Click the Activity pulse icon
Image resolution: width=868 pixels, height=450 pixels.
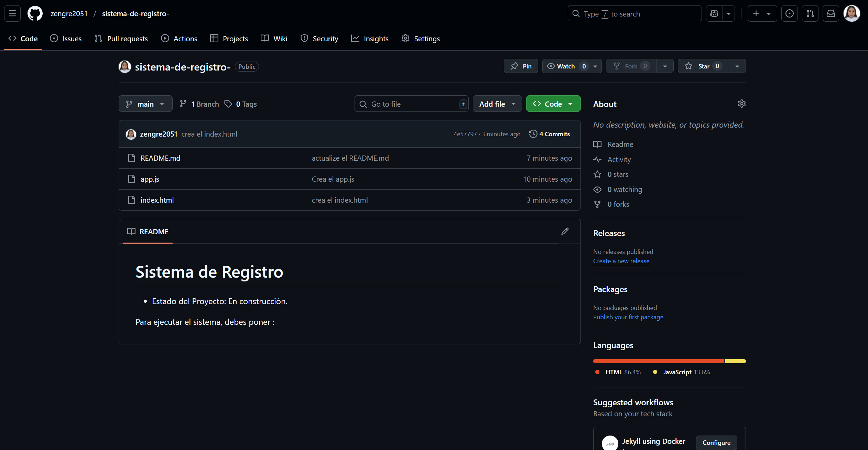tap(597, 159)
